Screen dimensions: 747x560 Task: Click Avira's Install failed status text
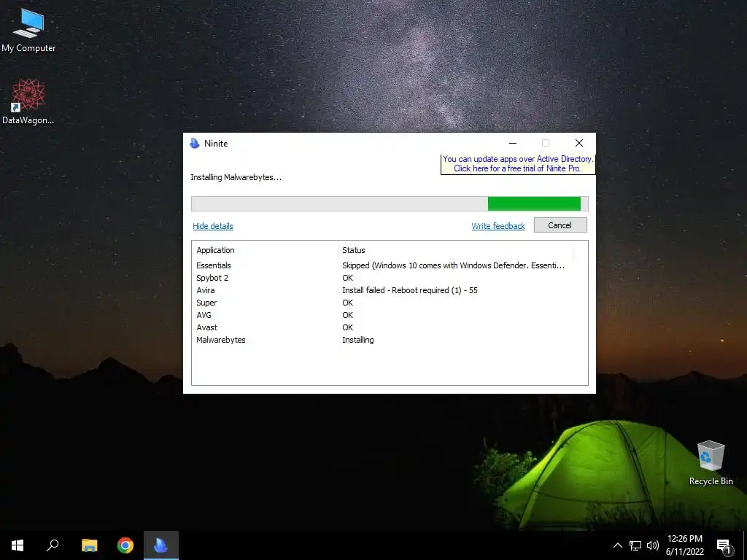[x=410, y=290]
